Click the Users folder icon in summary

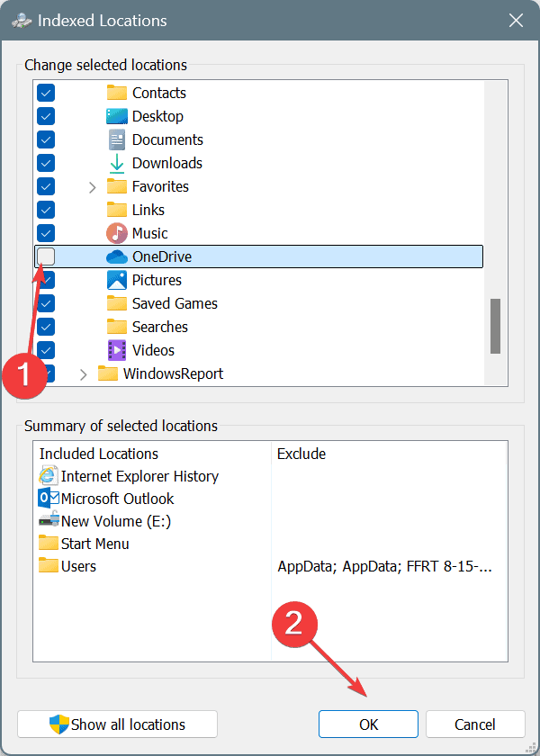coord(49,565)
